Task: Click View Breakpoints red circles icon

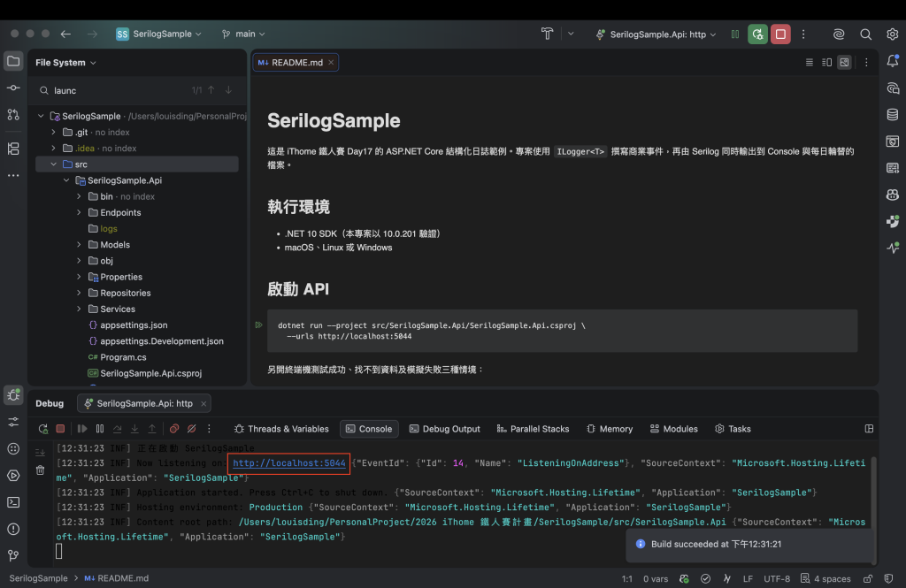Action: tap(174, 429)
